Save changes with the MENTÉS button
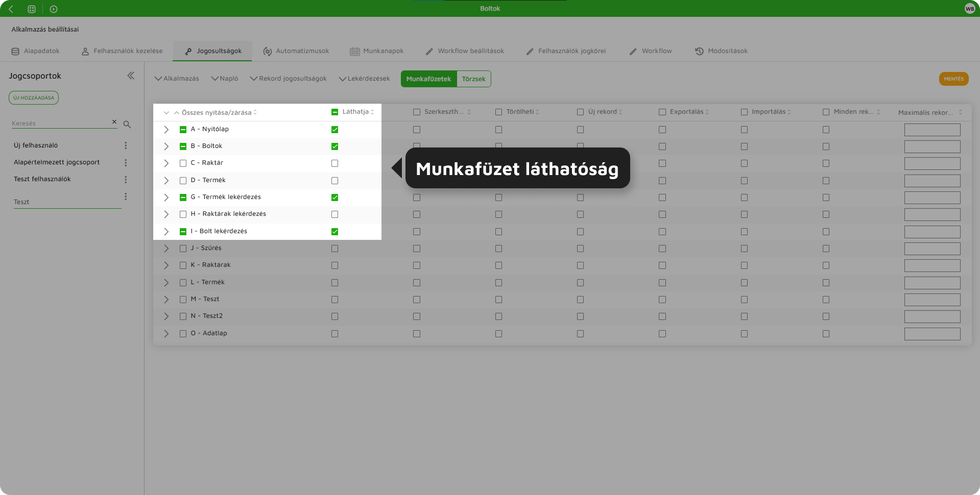 [953, 79]
